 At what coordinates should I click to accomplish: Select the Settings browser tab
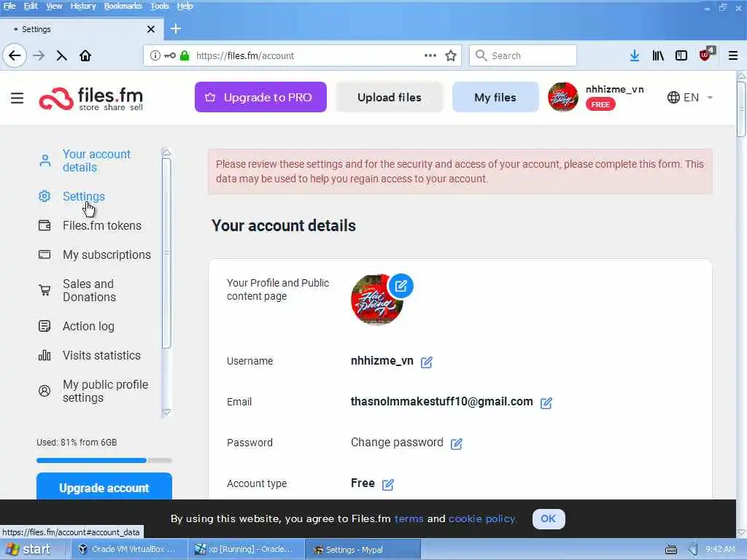(82, 29)
